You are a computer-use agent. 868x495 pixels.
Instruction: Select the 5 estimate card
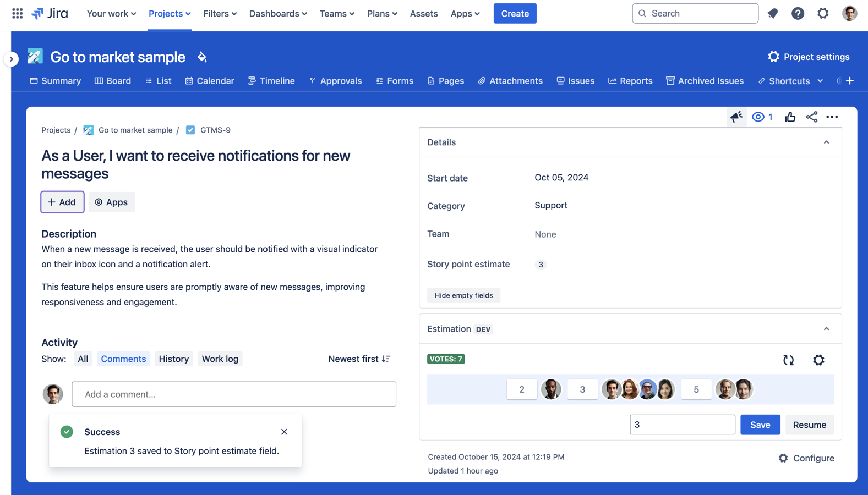[696, 389]
